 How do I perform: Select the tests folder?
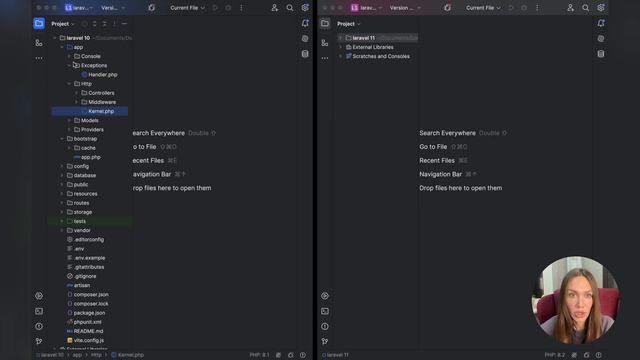[x=76, y=221]
